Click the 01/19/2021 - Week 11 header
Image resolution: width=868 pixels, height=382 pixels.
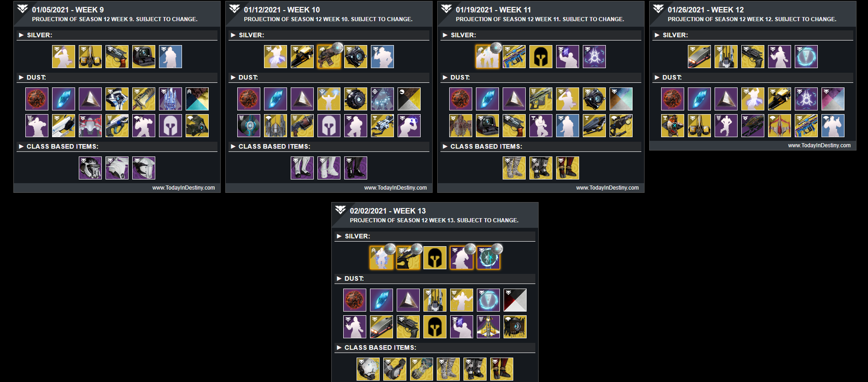point(493,10)
